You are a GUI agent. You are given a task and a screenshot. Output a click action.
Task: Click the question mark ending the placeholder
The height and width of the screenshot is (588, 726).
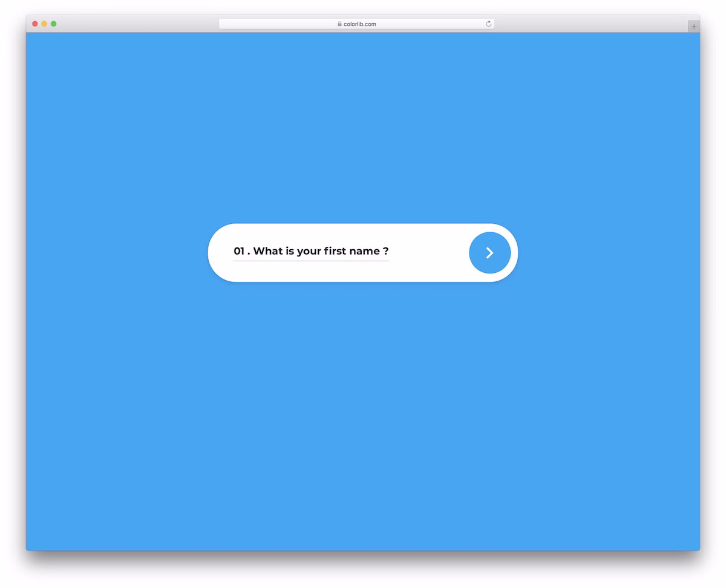click(x=385, y=251)
